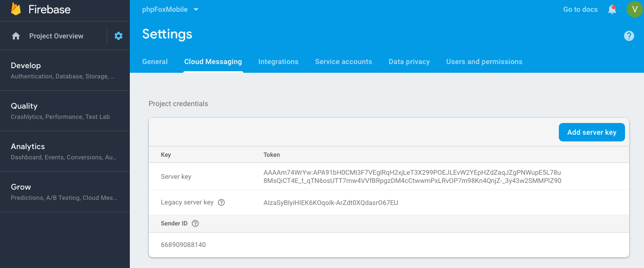Open the notifications bell
The image size is (644, 268).
pyautogui.click(x=612, y=9)
